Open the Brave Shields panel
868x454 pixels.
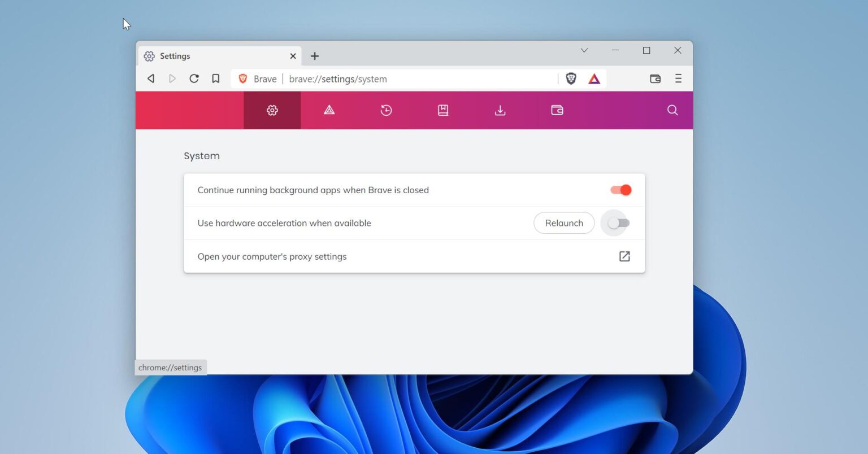coord(571,78)
